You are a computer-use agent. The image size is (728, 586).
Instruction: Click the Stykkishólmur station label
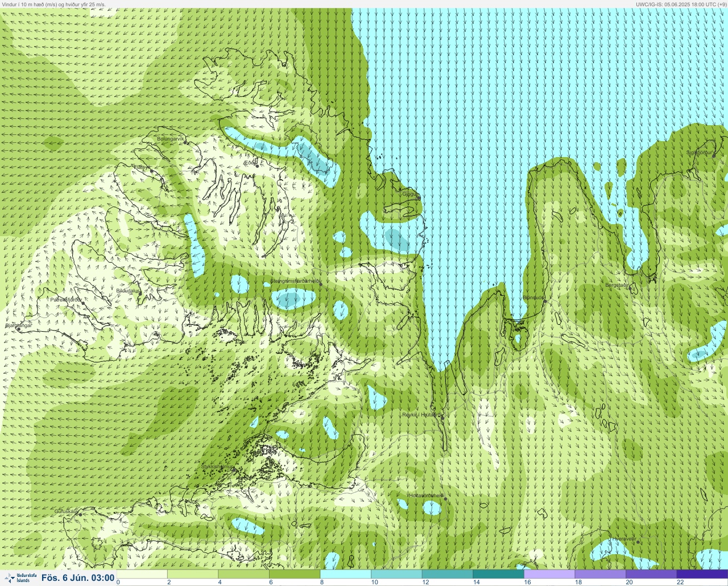pyautogui.click(x=218, y=467)
